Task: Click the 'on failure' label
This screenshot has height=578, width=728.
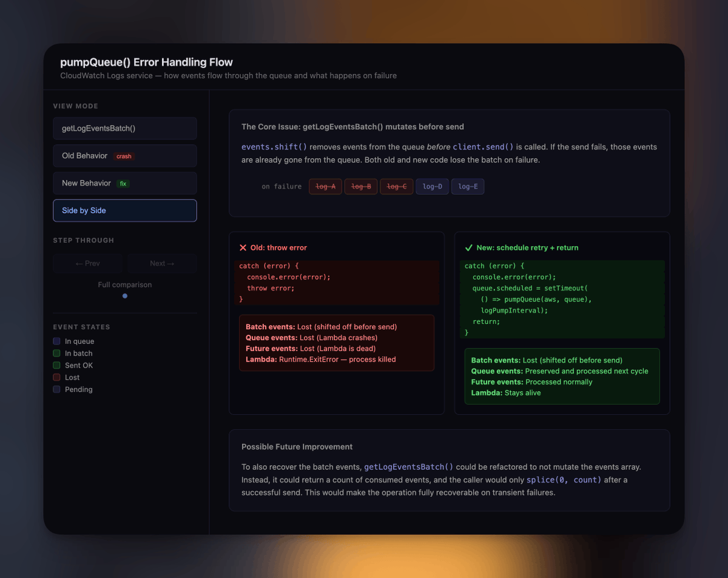Action: point(281,187)
